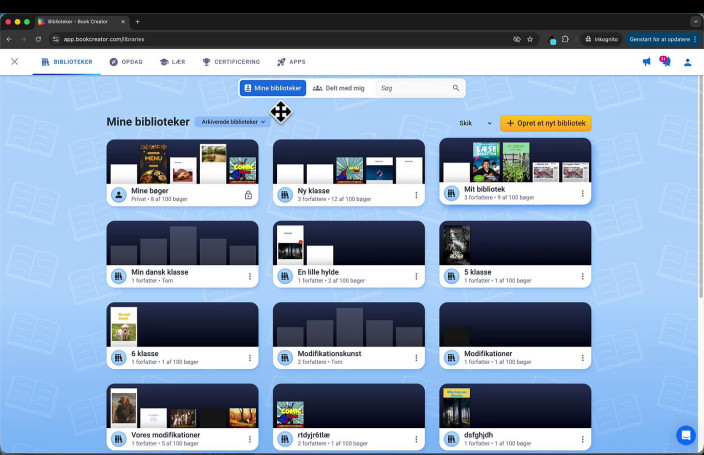Image resolution: width=704 pixels, height=455 pixels.
Task: Select the Mine biblioteker toggle
Action: tap(272, 88)
